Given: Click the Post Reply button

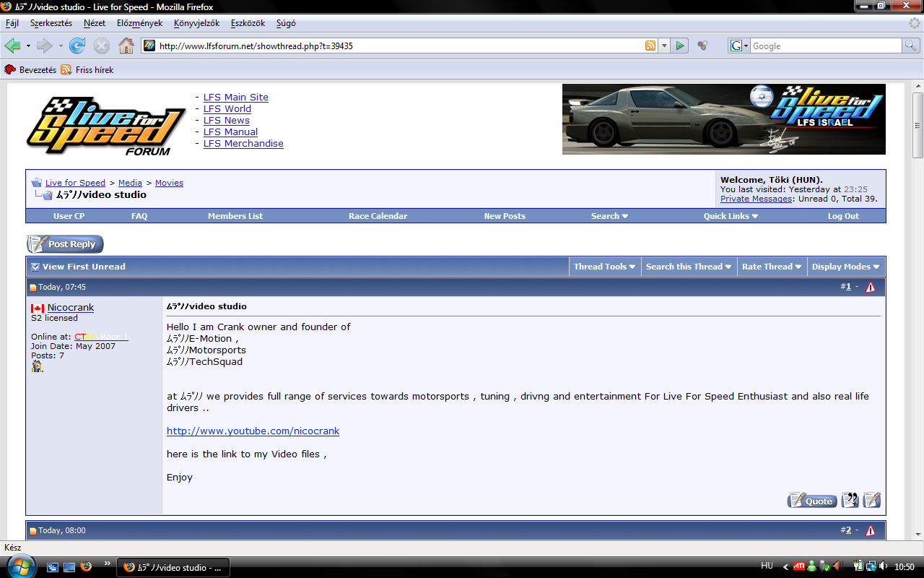Looking at the screenshot, I should [65, 244].
